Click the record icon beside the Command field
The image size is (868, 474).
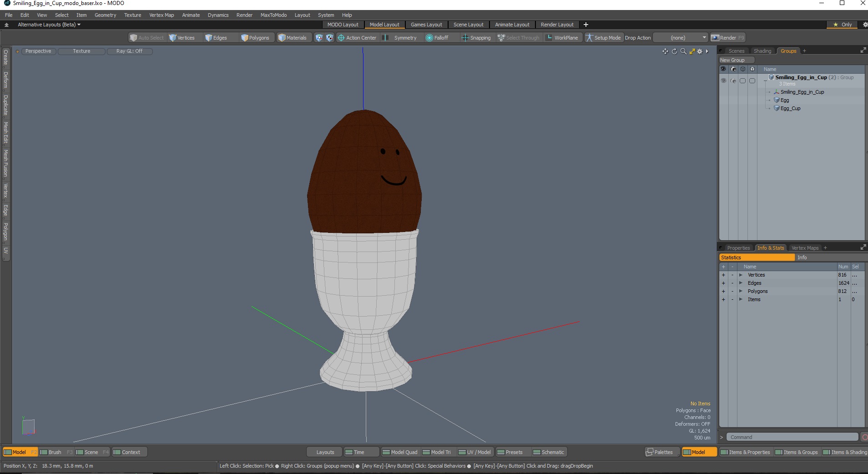[864, 437]
